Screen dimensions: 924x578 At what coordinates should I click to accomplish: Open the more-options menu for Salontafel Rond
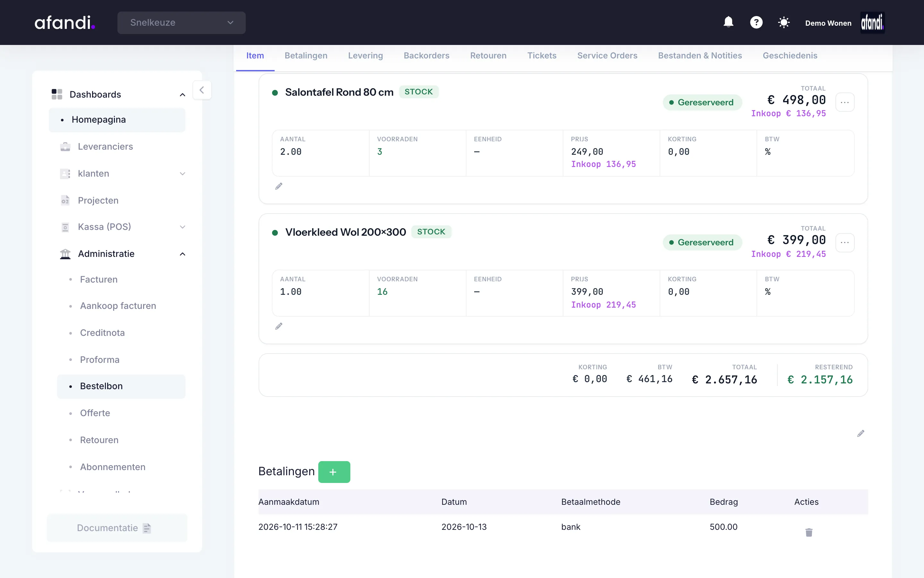[844, 102]
